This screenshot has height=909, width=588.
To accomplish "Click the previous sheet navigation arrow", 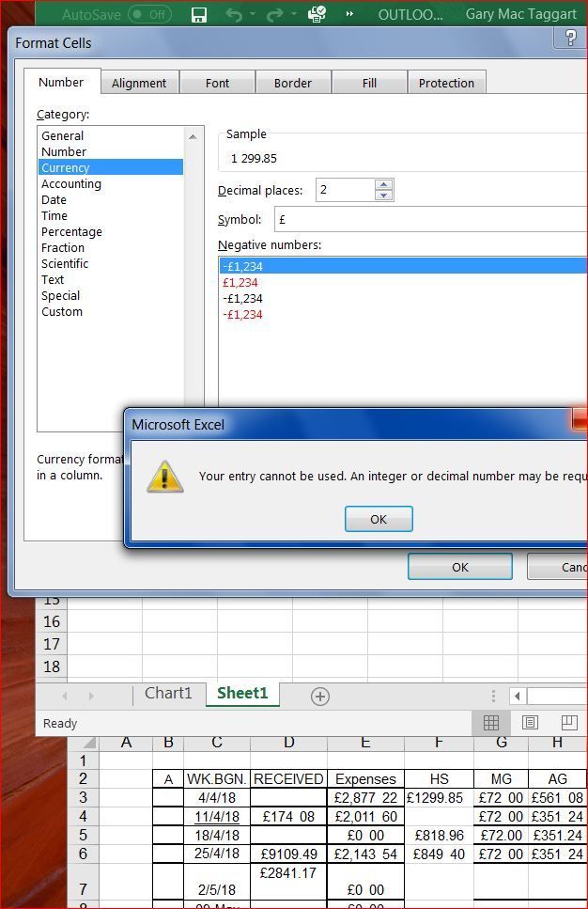I will (64, 696).
